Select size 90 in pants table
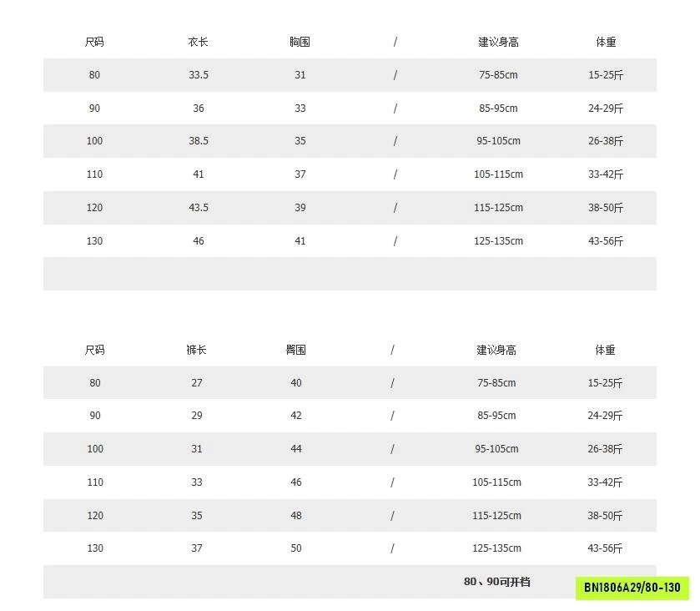Viewport: 700px width, 611px height. tap(95, 416)
